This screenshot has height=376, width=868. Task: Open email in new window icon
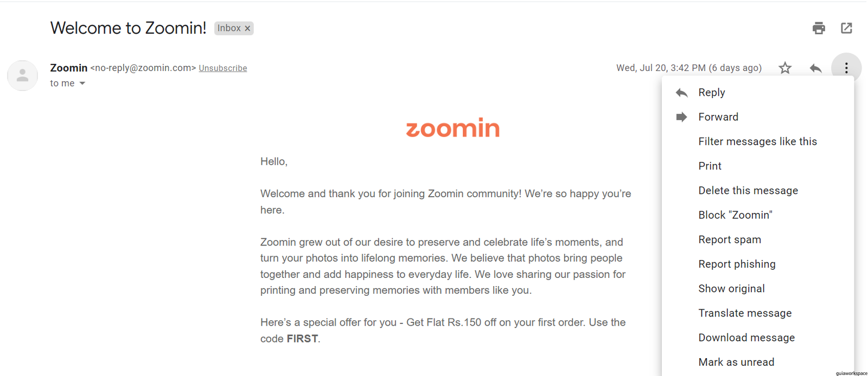(x=846, y=28)
